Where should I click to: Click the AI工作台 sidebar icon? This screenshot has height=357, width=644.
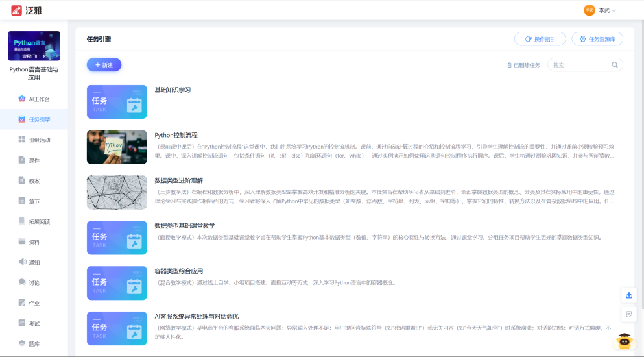tap(22, 99)
